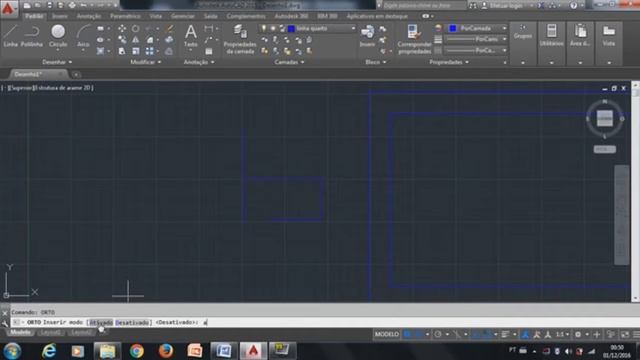Switch to the Vista ribbon tab

156,16
